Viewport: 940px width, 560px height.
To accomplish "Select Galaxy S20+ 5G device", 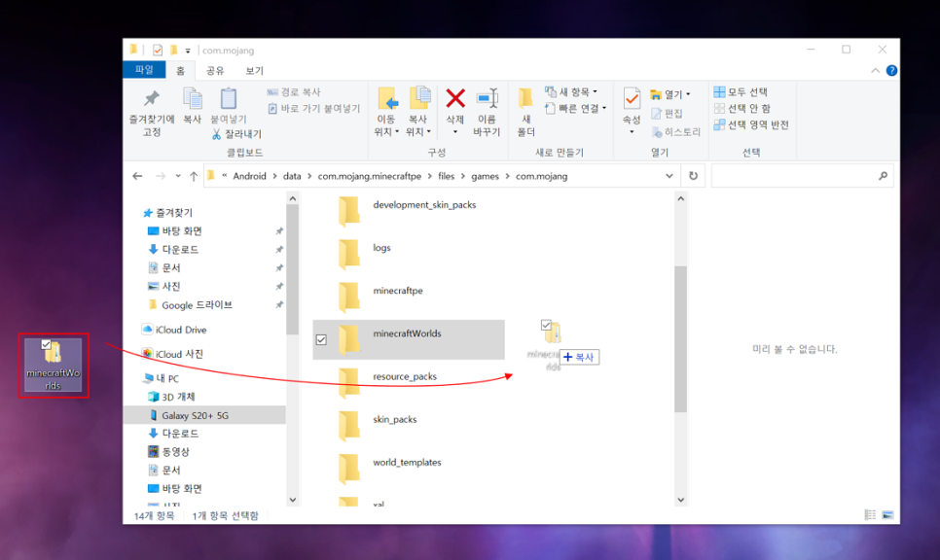I will (x=204, y=415).
